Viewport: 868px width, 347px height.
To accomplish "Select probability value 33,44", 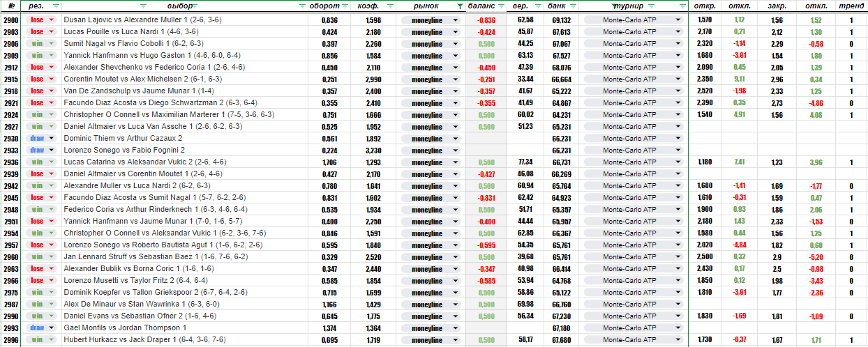I will tap(525, 79).
